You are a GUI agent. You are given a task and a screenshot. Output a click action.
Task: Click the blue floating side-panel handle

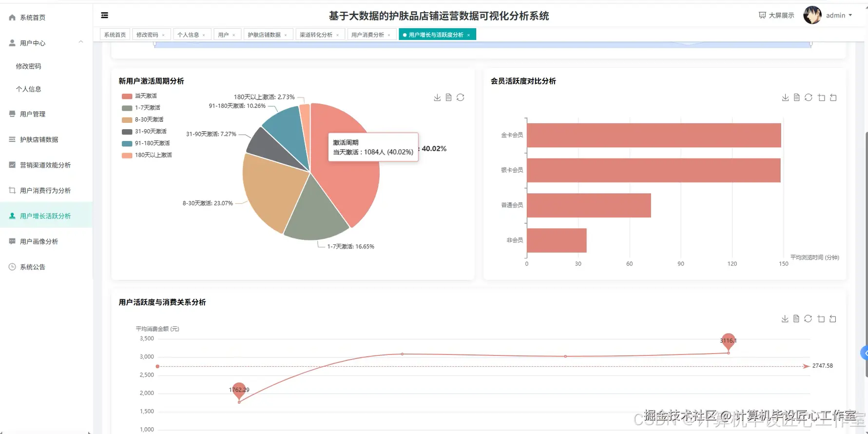[865, 353]
